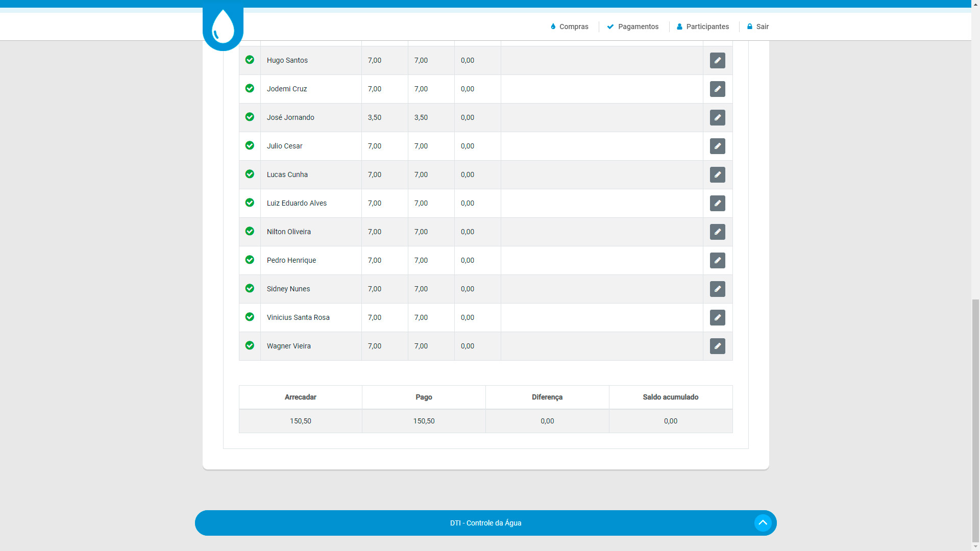980x551 pixels.
Task: Select the name Vinicius Santa Rosa
Action: pos(298,317)
